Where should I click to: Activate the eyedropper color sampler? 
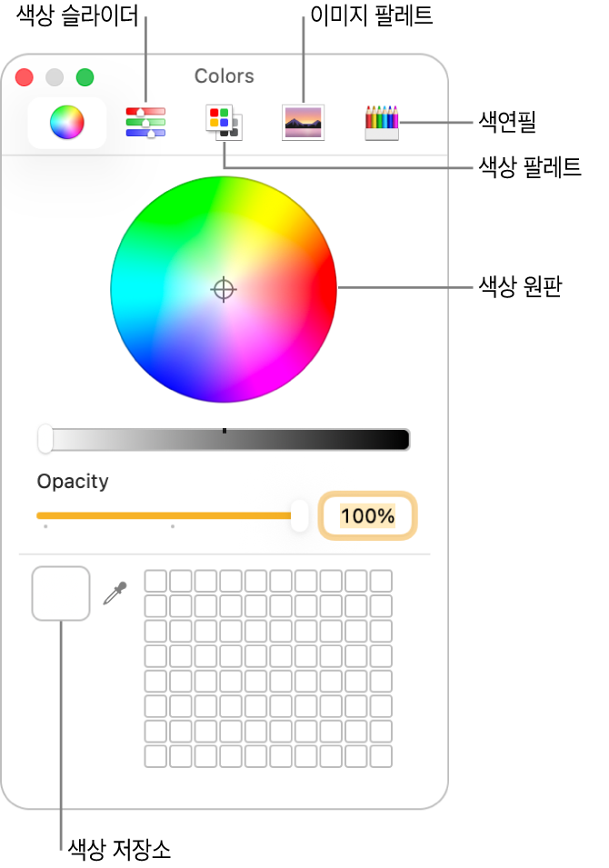(115, 594)
